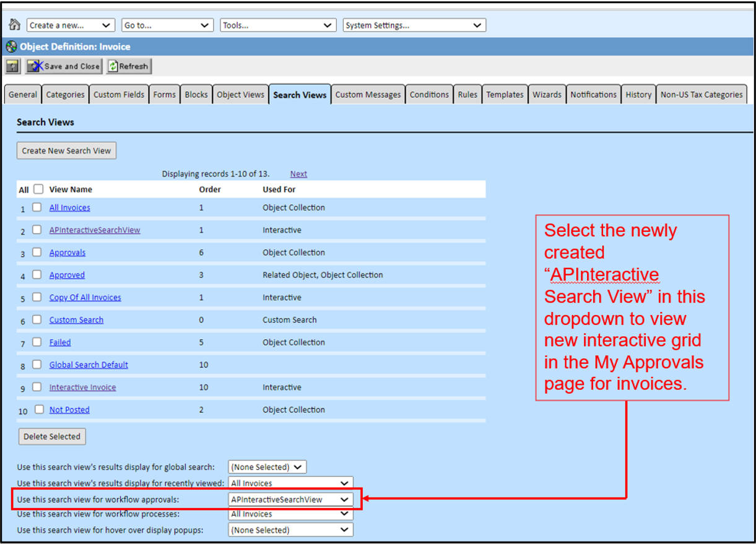Open the Global Search Default link
Image resolution: width=756 pixels, height=544 pixels.
[x=89, y=365]
